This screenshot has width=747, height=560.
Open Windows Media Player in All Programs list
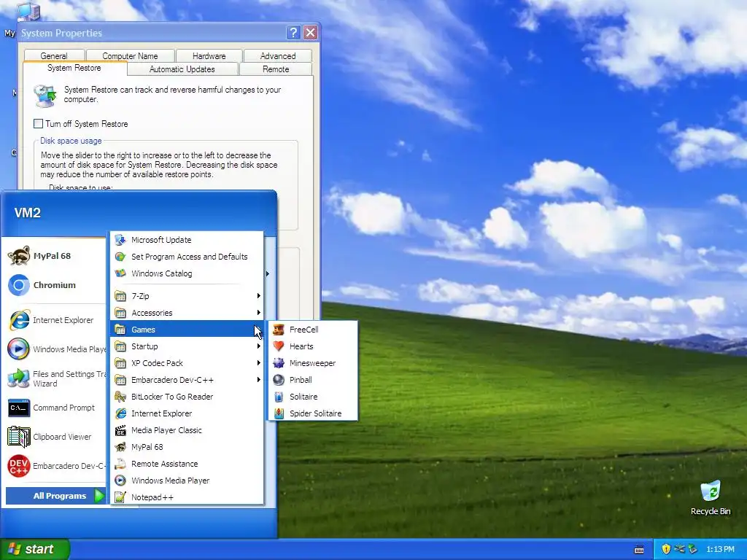[x=187, y=481]
